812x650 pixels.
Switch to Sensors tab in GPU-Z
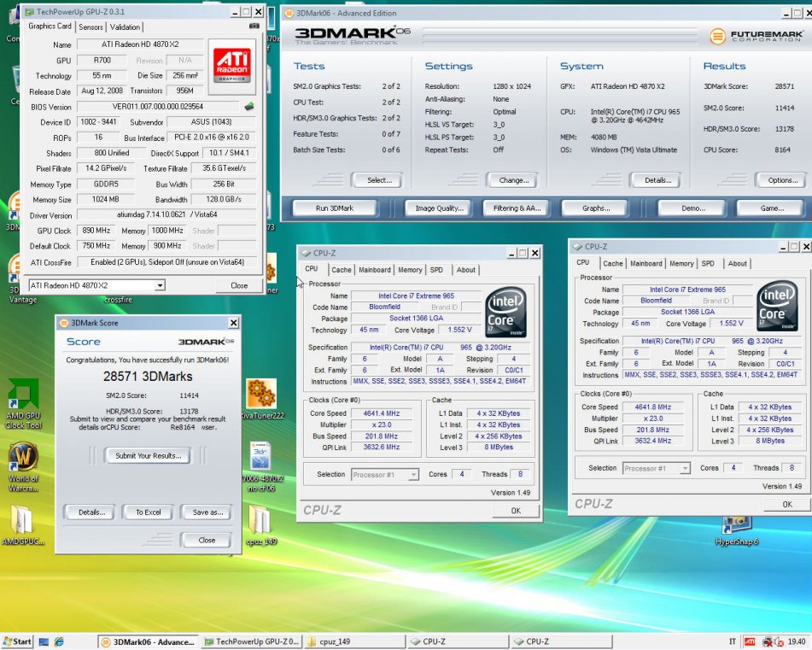91,27
